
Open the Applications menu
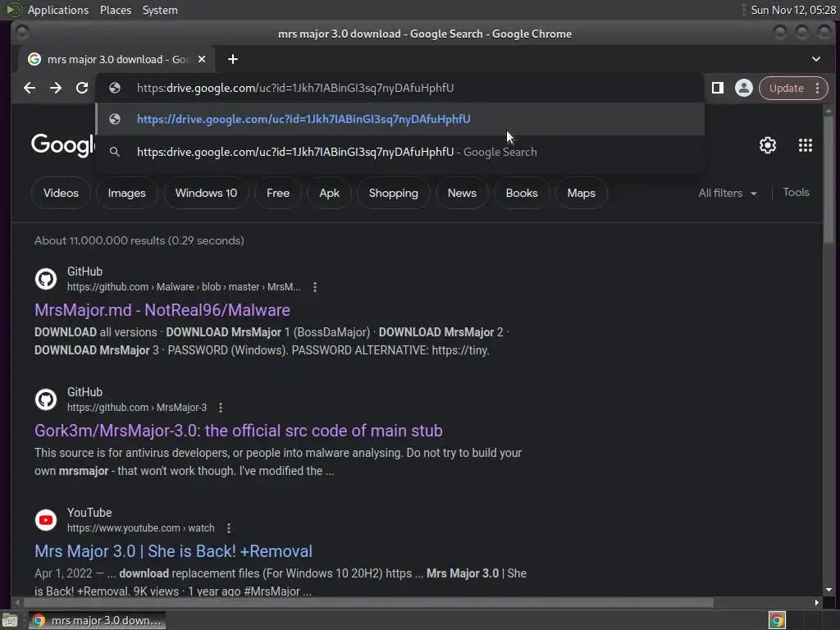coord(58,10)
